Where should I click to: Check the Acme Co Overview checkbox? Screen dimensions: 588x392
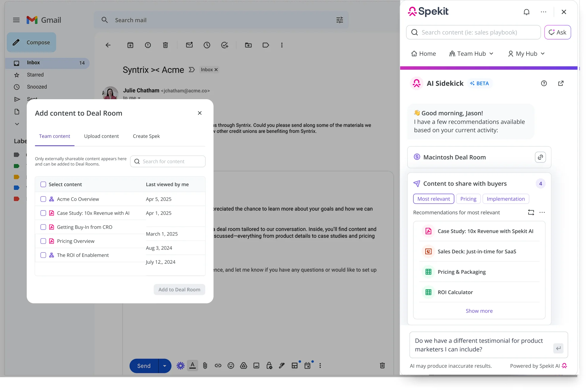[x=43, y=199]
